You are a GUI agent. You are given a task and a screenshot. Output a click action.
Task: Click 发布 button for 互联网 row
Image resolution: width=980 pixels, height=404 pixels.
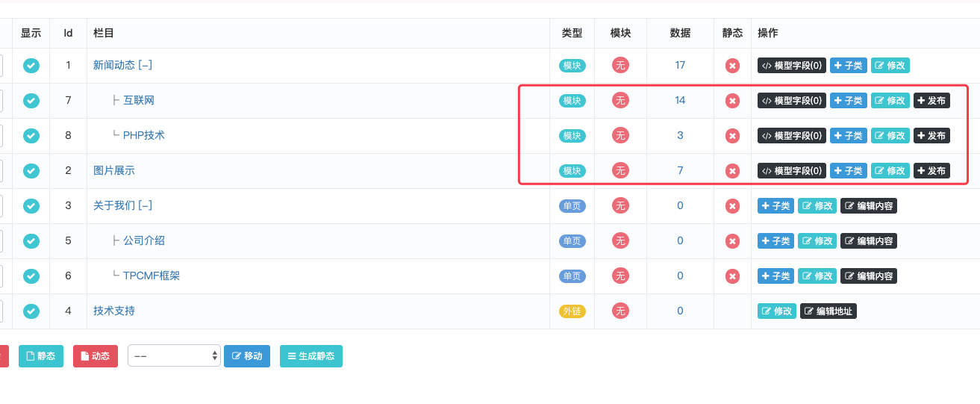coord(931,101)
